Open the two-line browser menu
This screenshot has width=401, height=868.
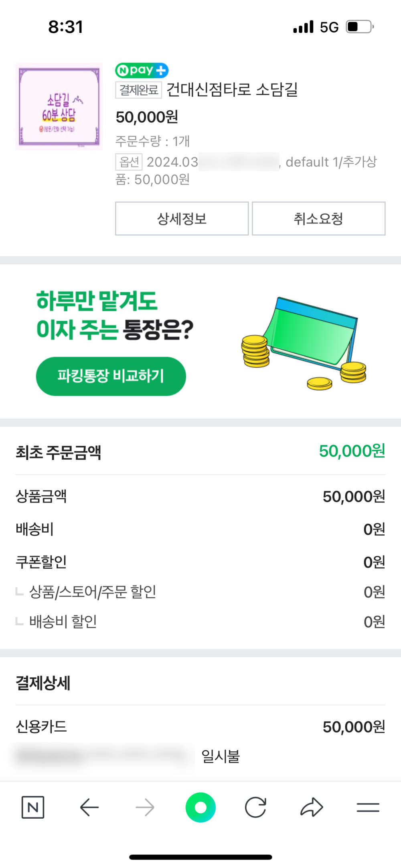pos(368,807)
